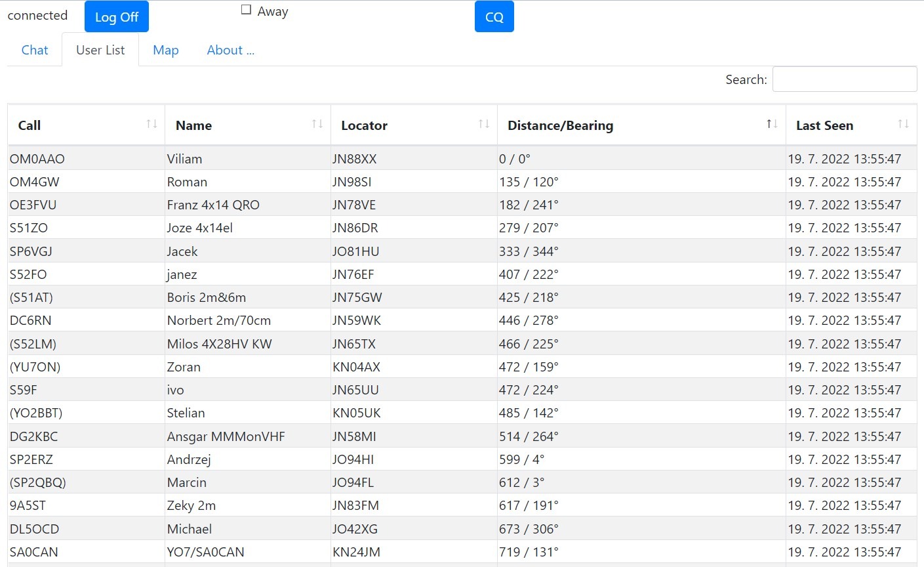The height and width of the screenshot is (567, 924).
Task: Select call sign (YO2BBT)
Action: [x=36, y=413]
